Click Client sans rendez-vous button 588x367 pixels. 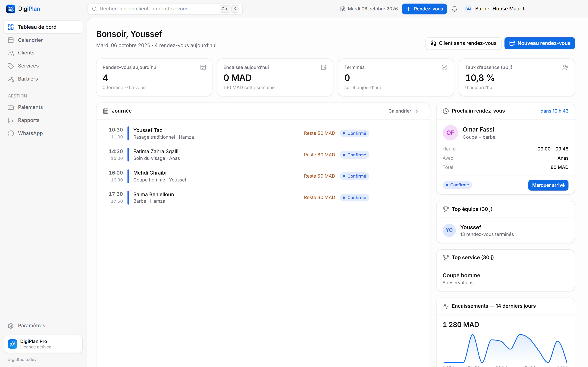pyautogui.click(x=463, y=43)
